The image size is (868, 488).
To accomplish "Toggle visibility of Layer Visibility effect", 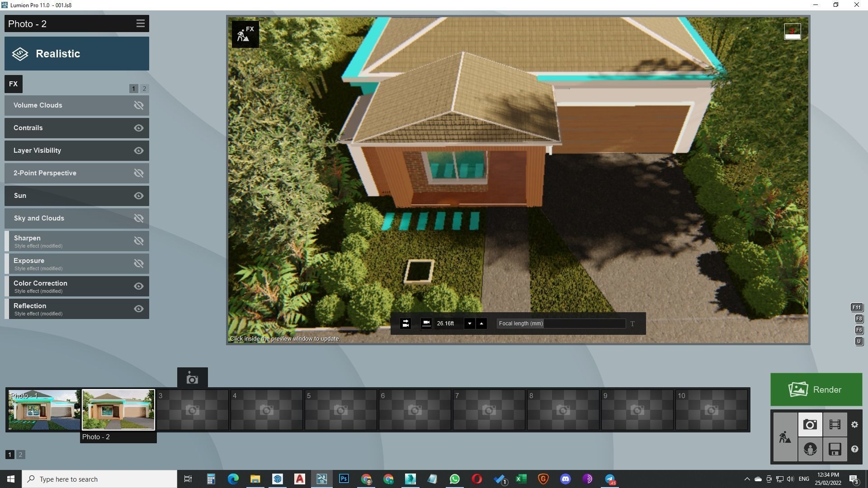I will click(x=139, y=150).
